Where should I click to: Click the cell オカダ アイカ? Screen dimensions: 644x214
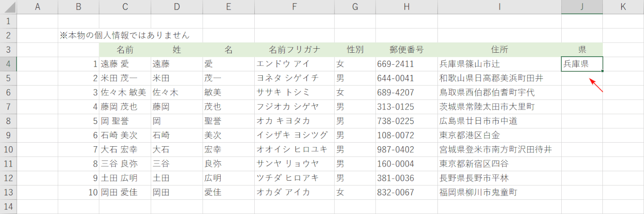tap(295, 192)
